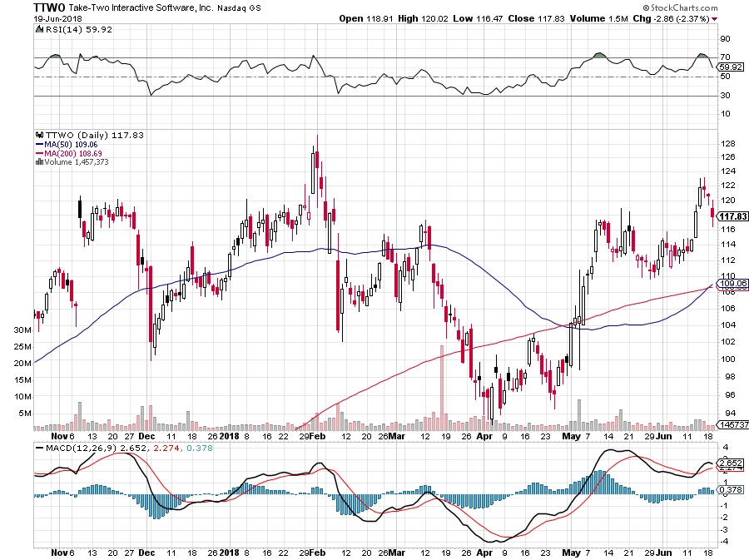Click the 2018 year label under the volume bars
The image size is (749, 560).
tap(230, 436)
